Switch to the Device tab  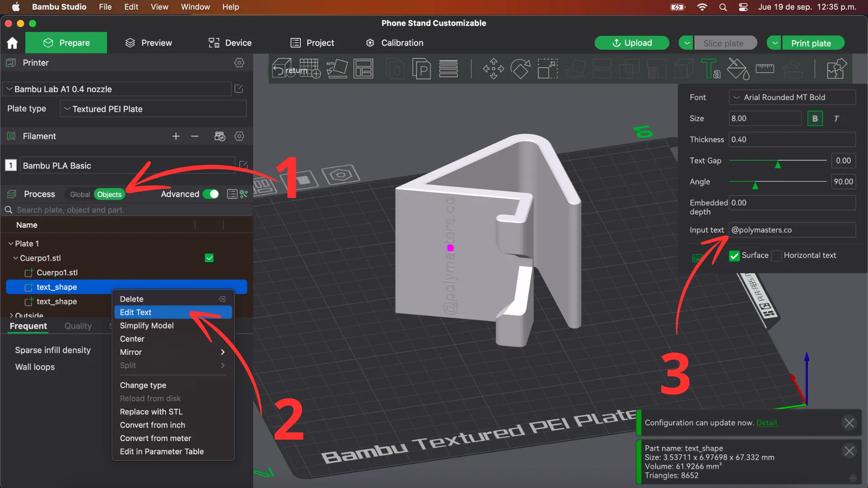230,43
